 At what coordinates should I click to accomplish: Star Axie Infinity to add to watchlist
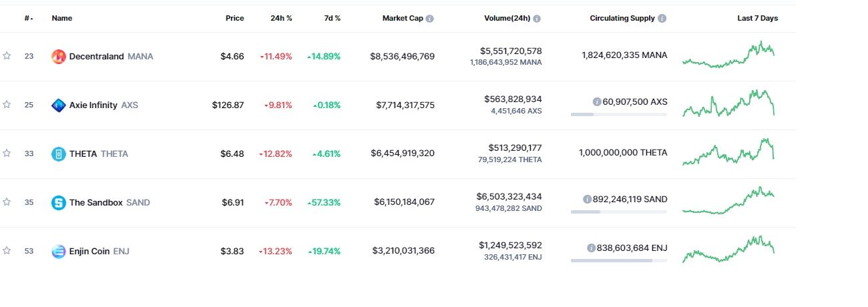[7, 105]
